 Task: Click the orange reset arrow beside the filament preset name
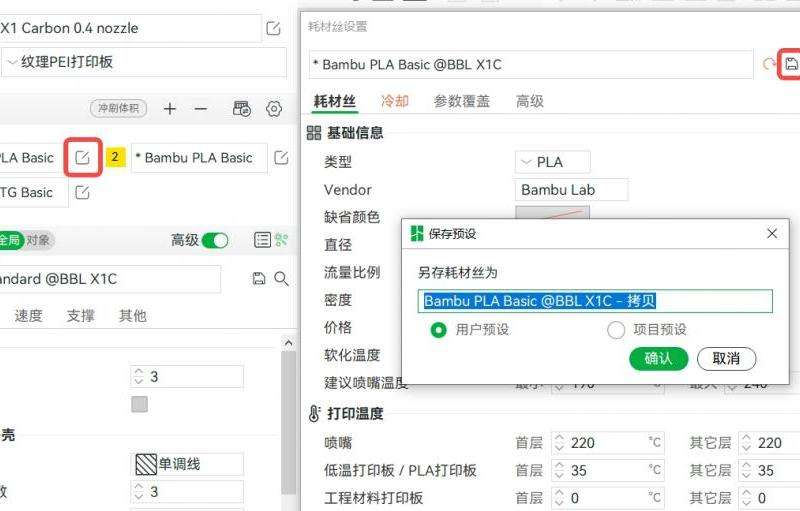point(768,64)
